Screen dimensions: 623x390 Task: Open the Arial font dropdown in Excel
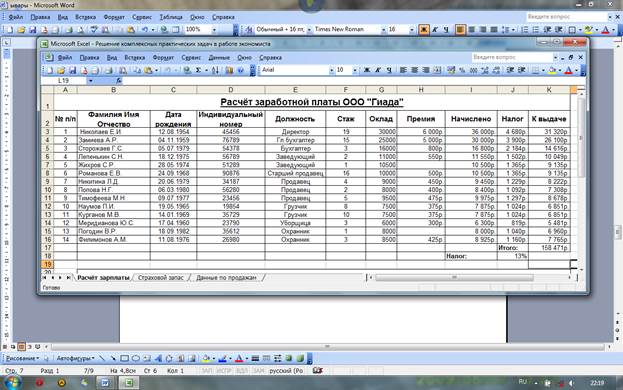coord(331,70)
